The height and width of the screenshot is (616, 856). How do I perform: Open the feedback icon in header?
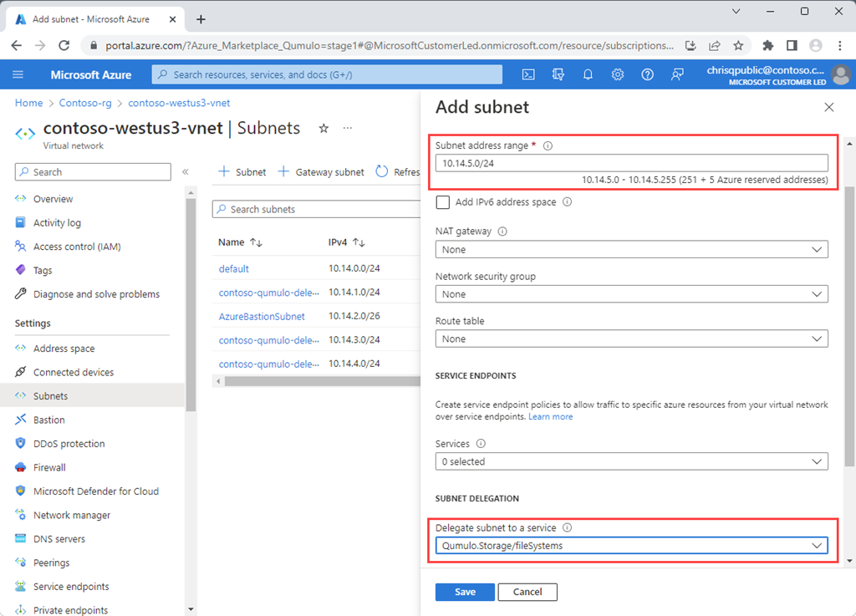[677, 74]
